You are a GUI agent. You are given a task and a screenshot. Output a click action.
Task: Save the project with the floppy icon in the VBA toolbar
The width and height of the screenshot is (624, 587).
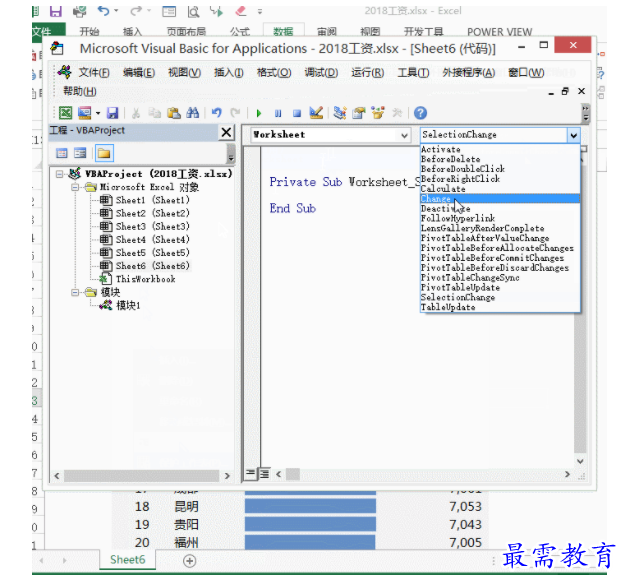pyautogui.click(x=113, y=113)
